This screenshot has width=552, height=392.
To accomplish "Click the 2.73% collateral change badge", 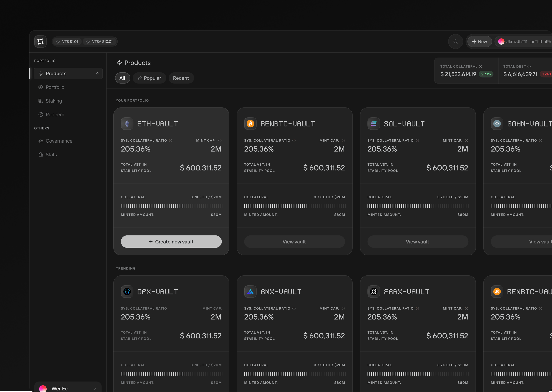I will [486, 74].
